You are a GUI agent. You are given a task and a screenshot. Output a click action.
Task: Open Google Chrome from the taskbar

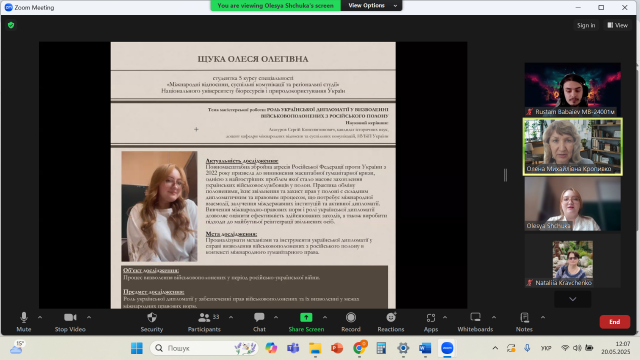click(359, 348)
